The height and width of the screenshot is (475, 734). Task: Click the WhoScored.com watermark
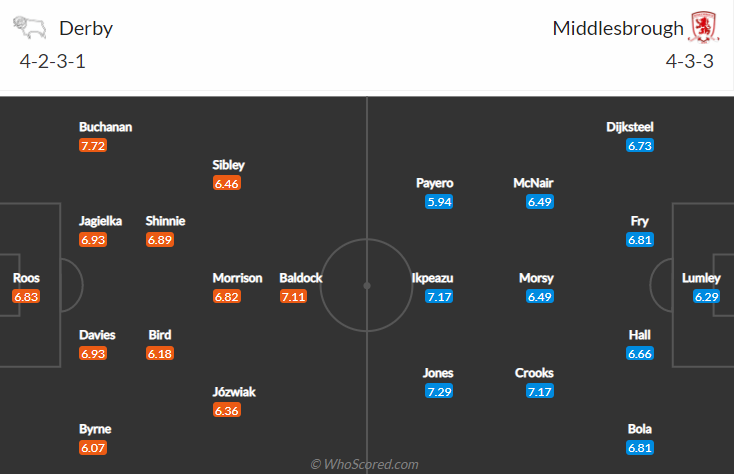365,464
